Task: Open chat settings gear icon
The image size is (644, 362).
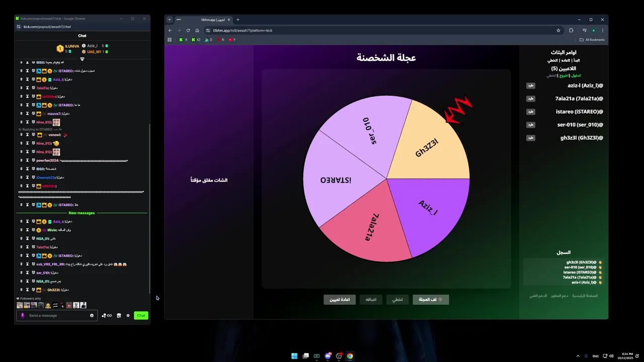Action: pyautogui.click(x=128, y=316)
